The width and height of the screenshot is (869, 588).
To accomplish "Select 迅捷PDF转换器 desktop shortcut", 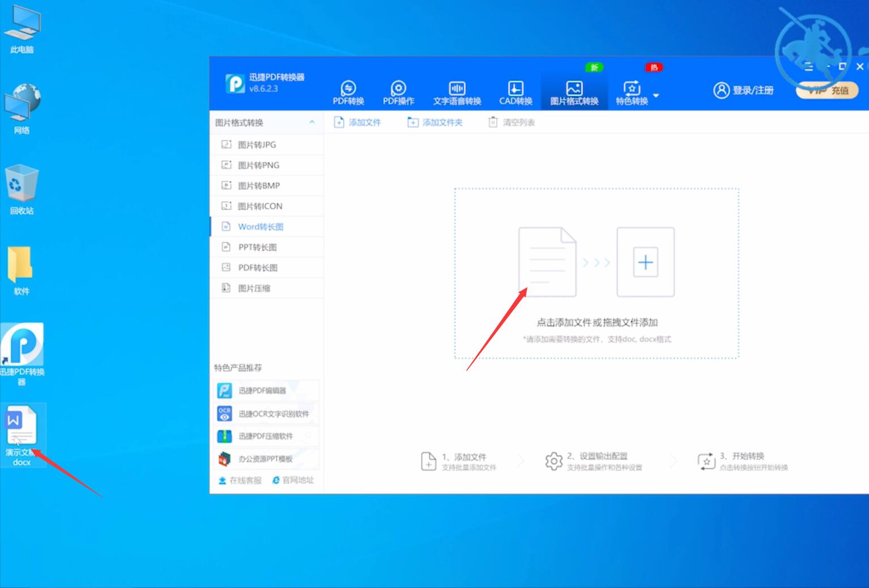I will click(22, 354).
